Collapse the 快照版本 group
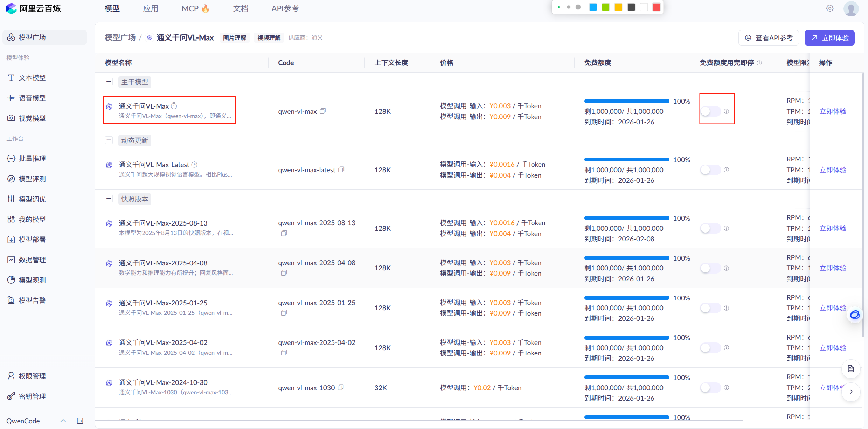Viewport: 868px width, 429px height. [x=109, y=199]
